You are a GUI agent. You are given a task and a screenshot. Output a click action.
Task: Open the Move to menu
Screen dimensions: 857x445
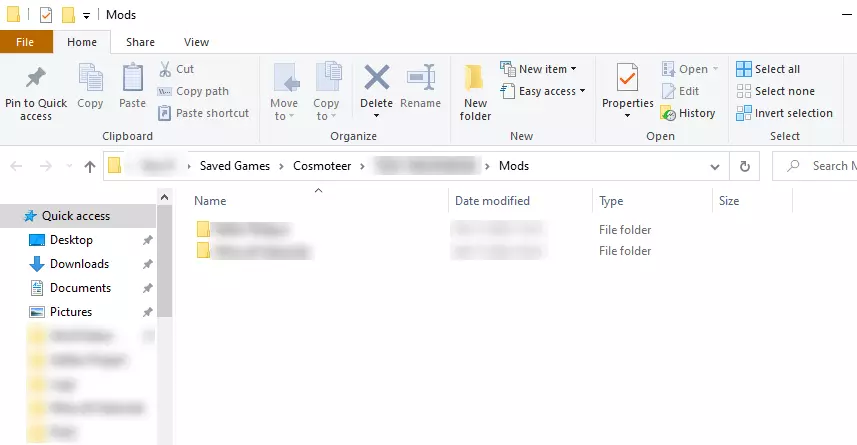click(284, 92)
